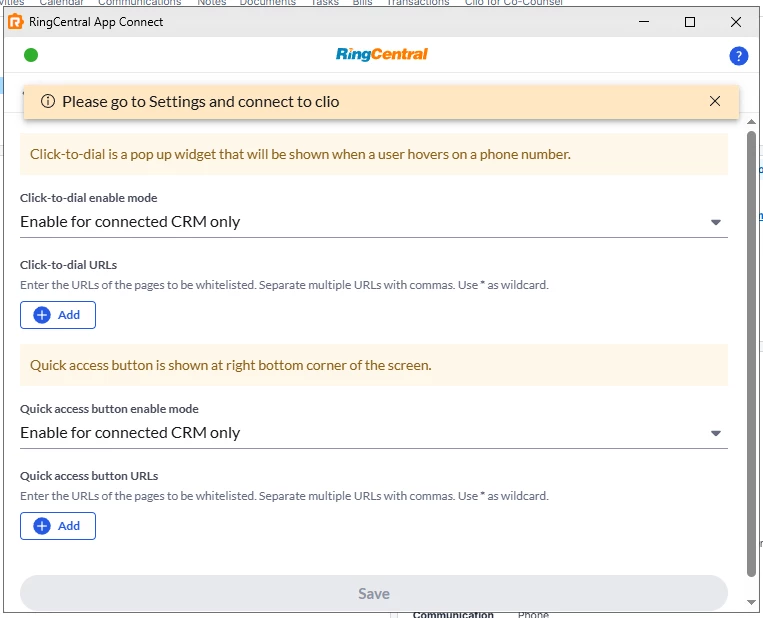
Task: Open Transactions tab in Clio window behind
Action: click(x=418, y=3)
